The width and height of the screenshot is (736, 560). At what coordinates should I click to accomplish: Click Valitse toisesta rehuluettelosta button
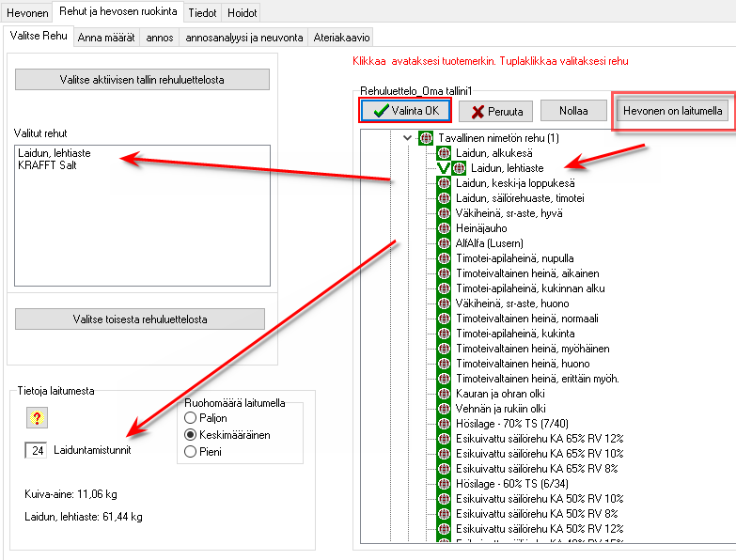tap(142, 319)
